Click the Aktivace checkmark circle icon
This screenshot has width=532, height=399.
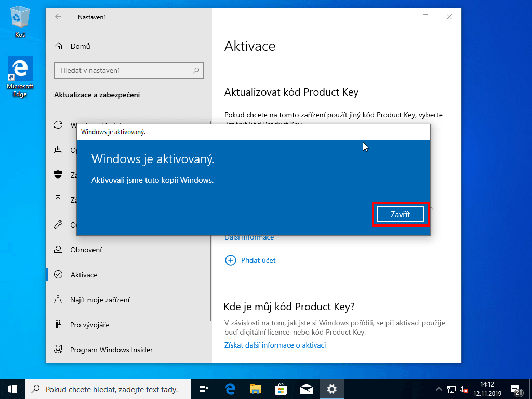point(58,274)
